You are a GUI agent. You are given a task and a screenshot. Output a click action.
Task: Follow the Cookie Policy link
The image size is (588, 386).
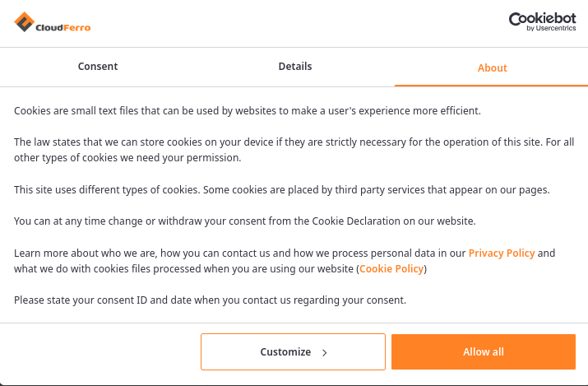click(391, 269)
